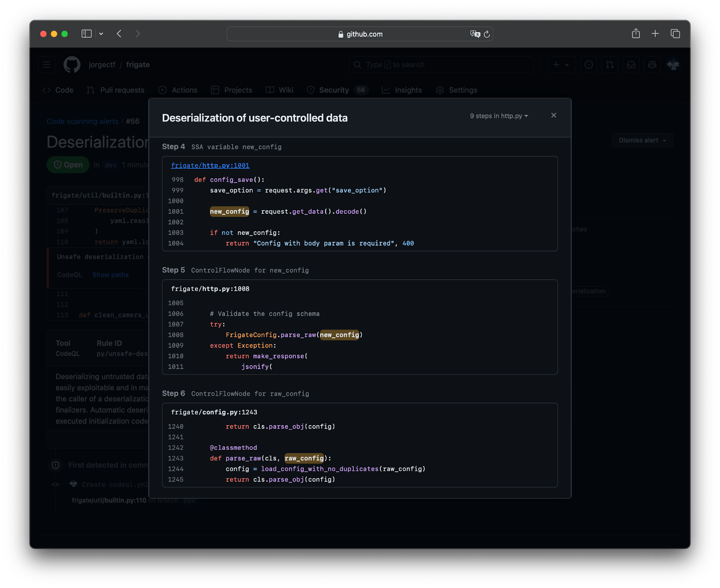Expand the Dismiss alert dropdown
720x588 pixels.
pos(642,140)
